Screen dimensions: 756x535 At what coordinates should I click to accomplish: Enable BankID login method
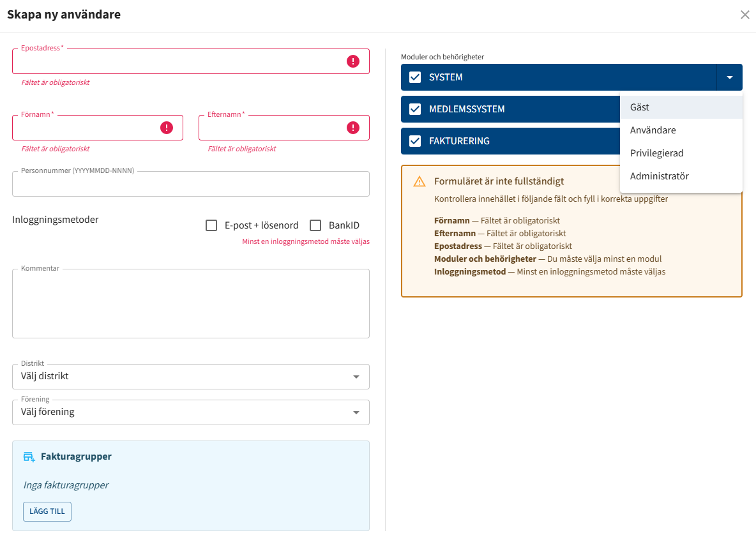pyautogui.click(x=315, y=225)
